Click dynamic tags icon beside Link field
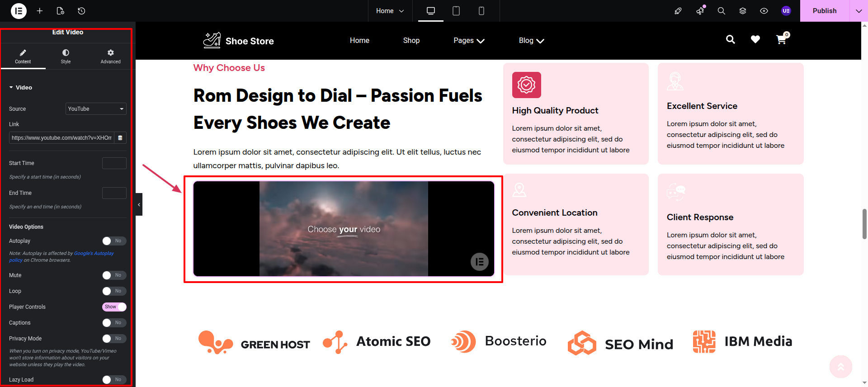Image resolution: width=868 pixels, height=387 pixels. (120, 138)
